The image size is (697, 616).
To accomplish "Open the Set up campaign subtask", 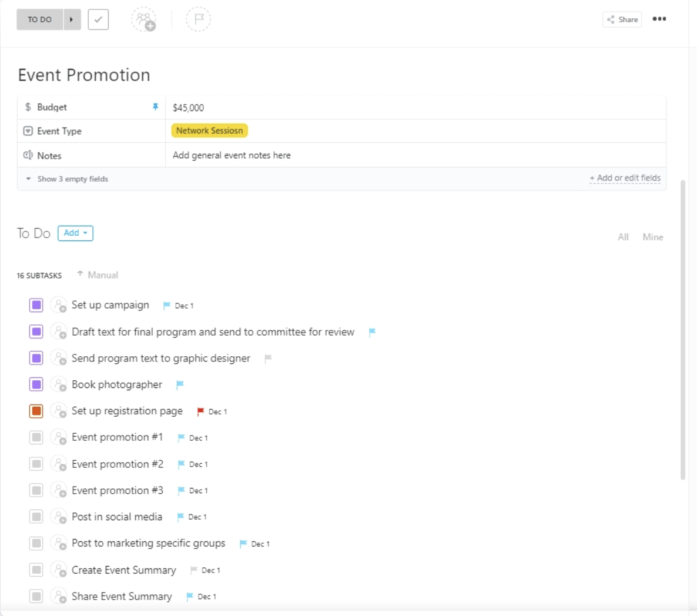I will [110, 305].
